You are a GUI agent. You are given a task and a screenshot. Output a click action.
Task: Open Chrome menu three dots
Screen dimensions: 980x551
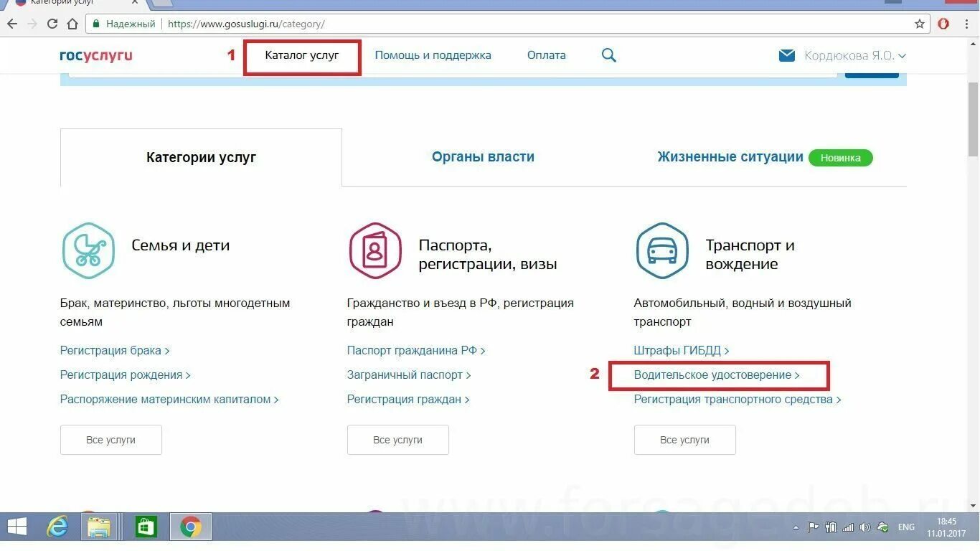click(966, 24)
